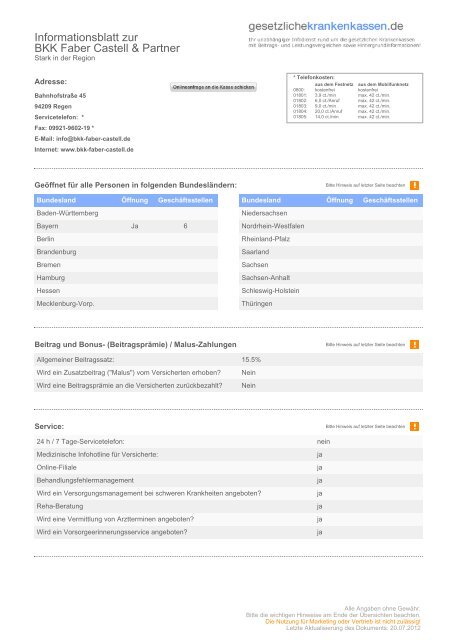Click the Onlineanfrage an die Kasse schicken button
Screen dimensions: 453x640
tap(213, 87)
